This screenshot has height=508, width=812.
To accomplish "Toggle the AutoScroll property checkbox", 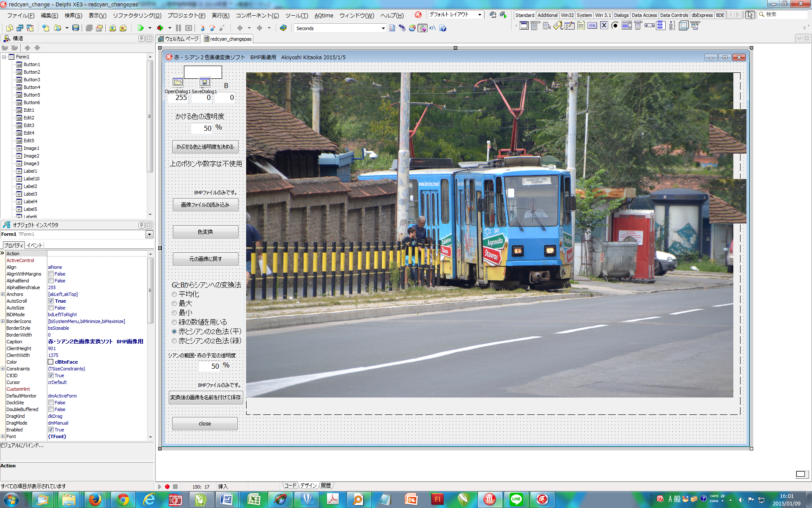I will click(x=51, y=301).
